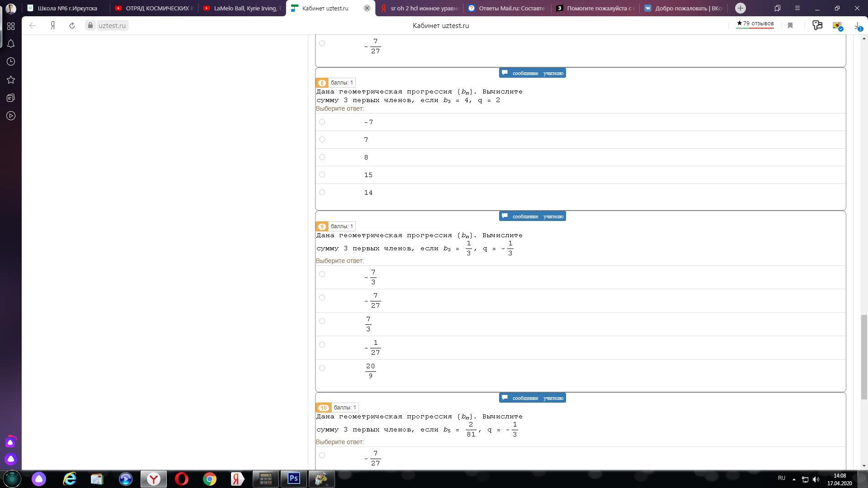Viewport: 868px width, 488px height.
Task: Open a new browser tab
Action: (740, 8)
